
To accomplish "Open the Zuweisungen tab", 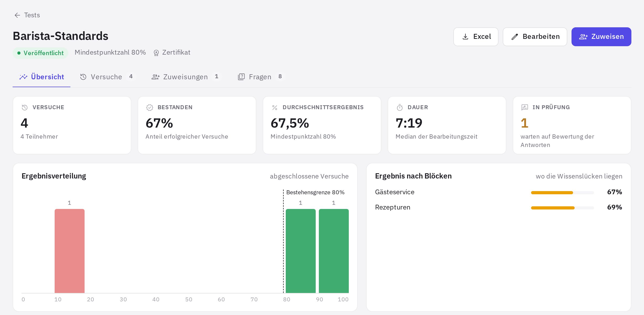I will [x=186, y=77].
